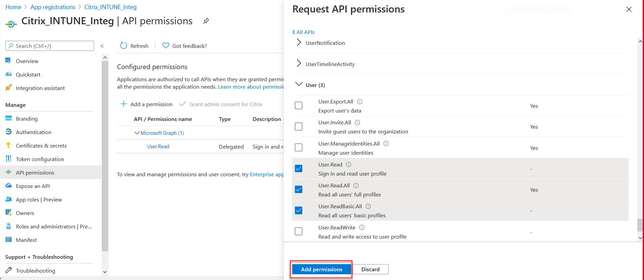The width and height of the screenshot is (644, 280).
Task: Open Certificates & secrets menu item
Action: pos(41,146)
